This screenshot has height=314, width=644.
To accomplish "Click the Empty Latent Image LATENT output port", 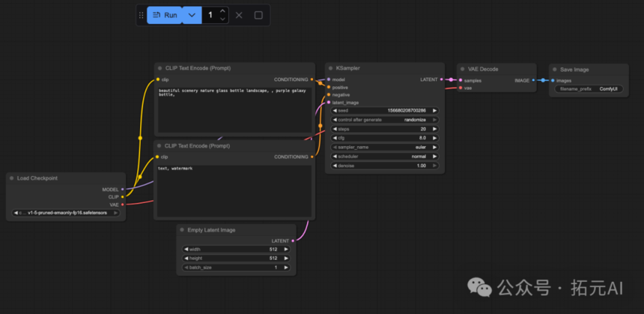I will tap(293, 241).
